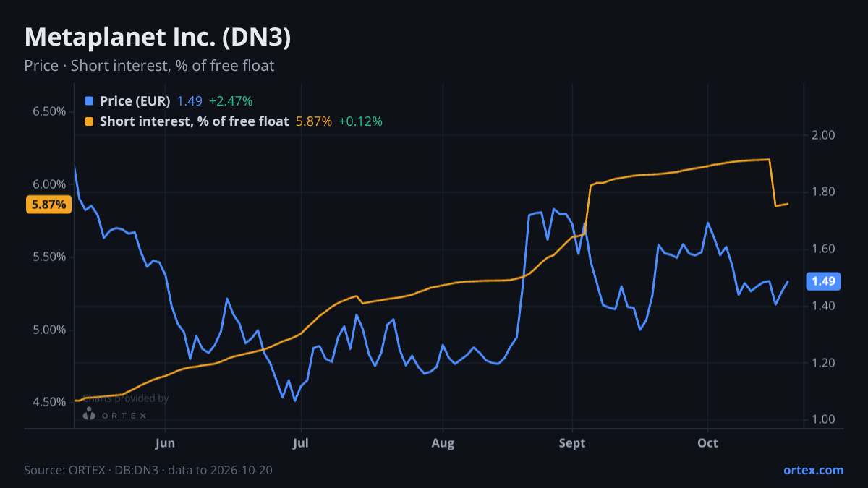This screenshot has width=868, height=488.
Task: Click the 1.20 right axis label
Action: tap(823, 363)
